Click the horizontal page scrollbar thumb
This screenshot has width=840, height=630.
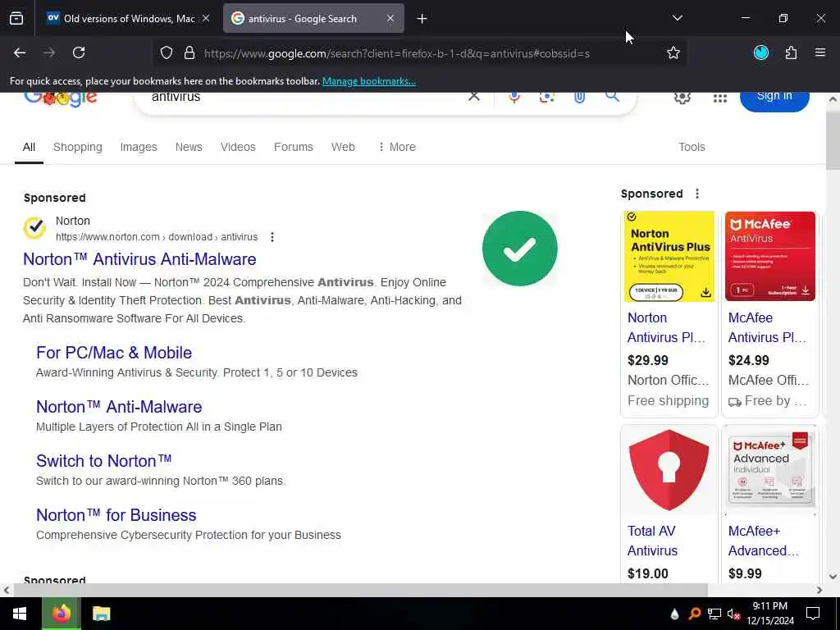[361, 590]
